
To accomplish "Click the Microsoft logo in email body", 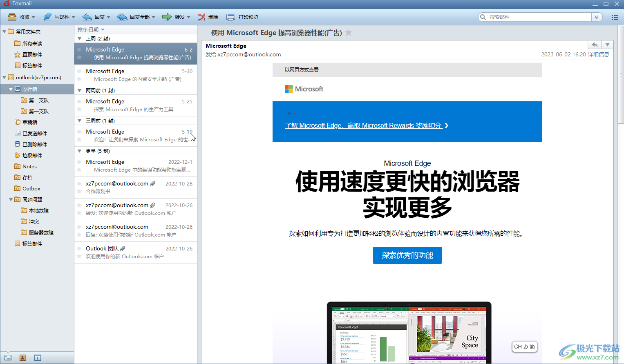I will pos(304,89).
